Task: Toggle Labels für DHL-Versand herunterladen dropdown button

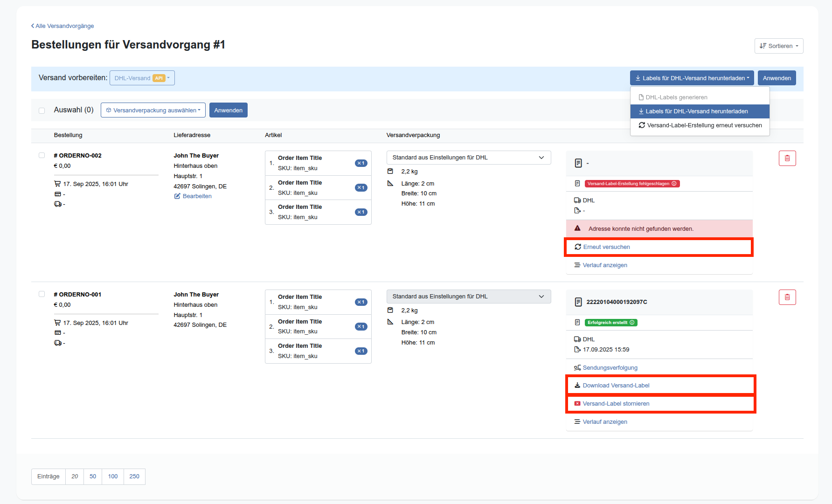Action: click(692, 78)
